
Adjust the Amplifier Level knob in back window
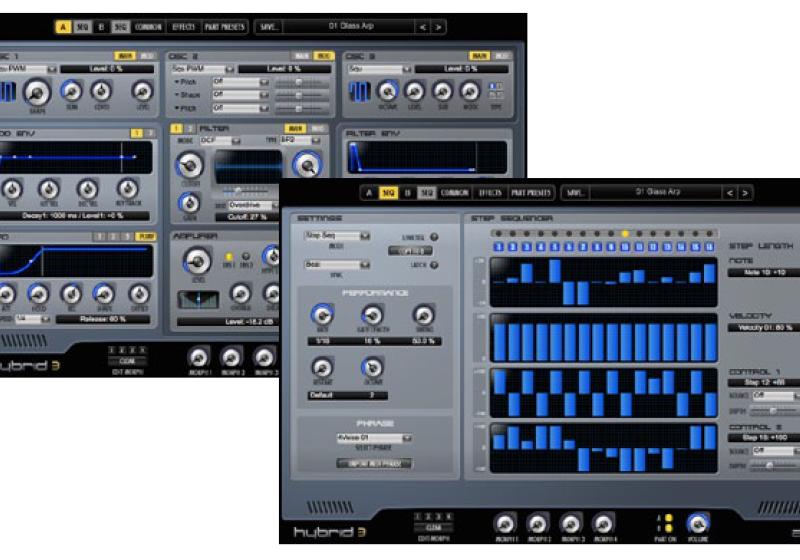pos(197,262)
